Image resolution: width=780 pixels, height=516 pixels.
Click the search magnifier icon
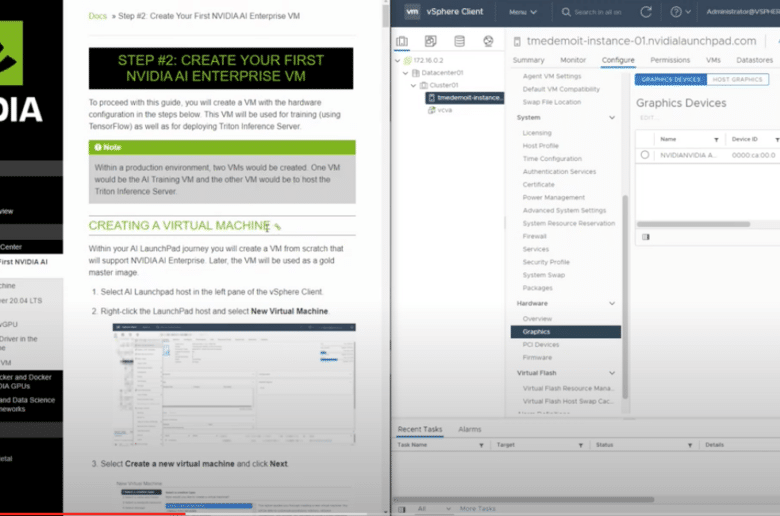[566, 12]
